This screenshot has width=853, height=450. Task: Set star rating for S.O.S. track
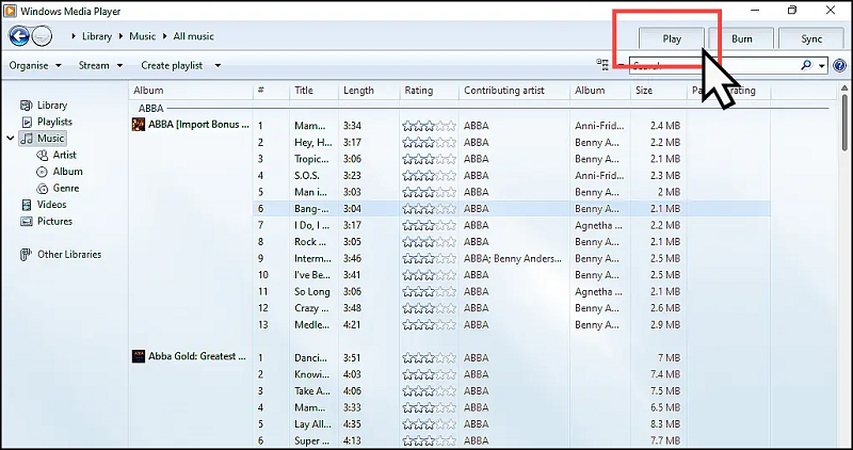[x=429, y=176]
